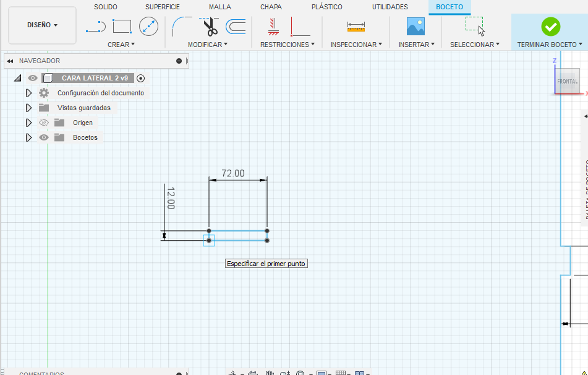Image resolution: width=588 pixels, height=375 pixels.
Task: Select the two-point Rectangle tool
Action: 122,27
